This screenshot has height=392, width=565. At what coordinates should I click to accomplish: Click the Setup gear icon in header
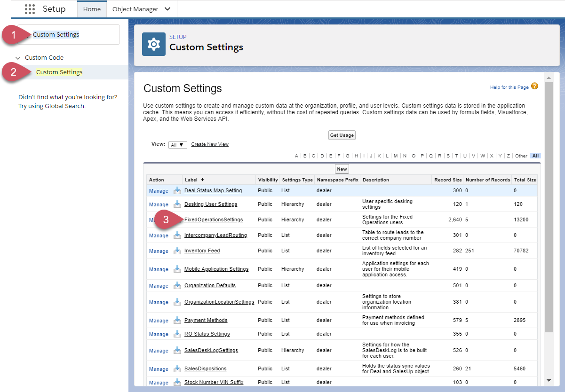(x=154, y=44)
